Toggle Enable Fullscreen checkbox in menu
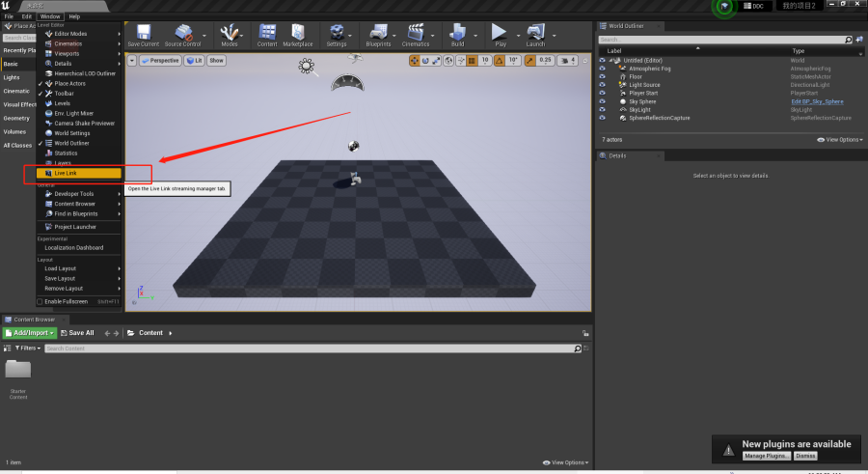The image size is (868, 474). click(40, 301)
